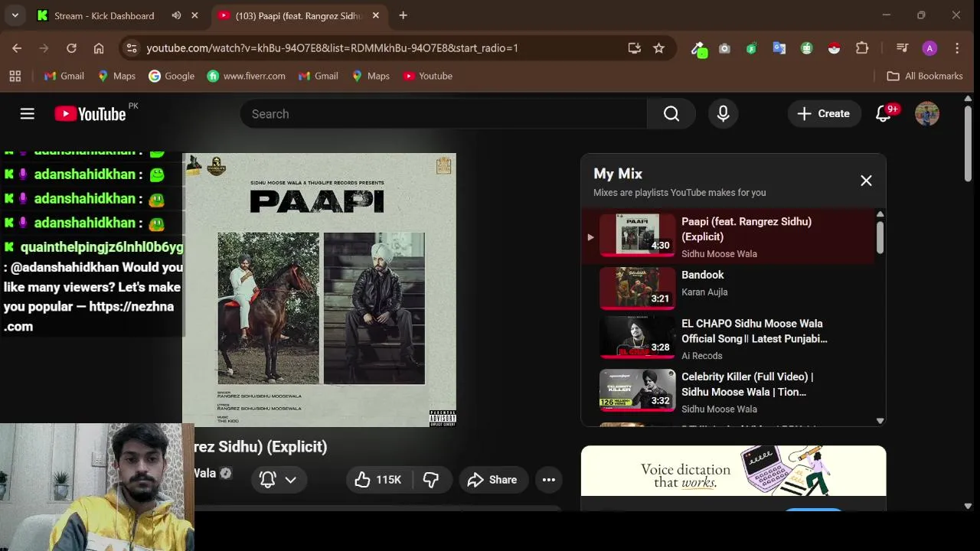The height and width of the screenshot is (551, 980).
Task: Reload the page with refresh icon
Action: [71, 48]
